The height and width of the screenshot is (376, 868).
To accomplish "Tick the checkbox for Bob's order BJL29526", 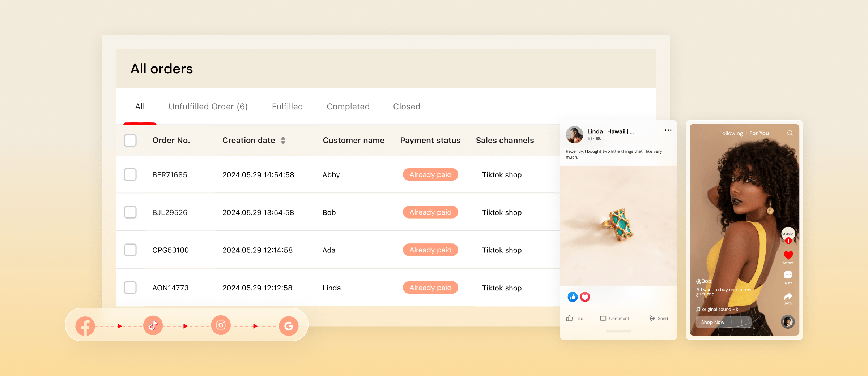I will (130, 212).
